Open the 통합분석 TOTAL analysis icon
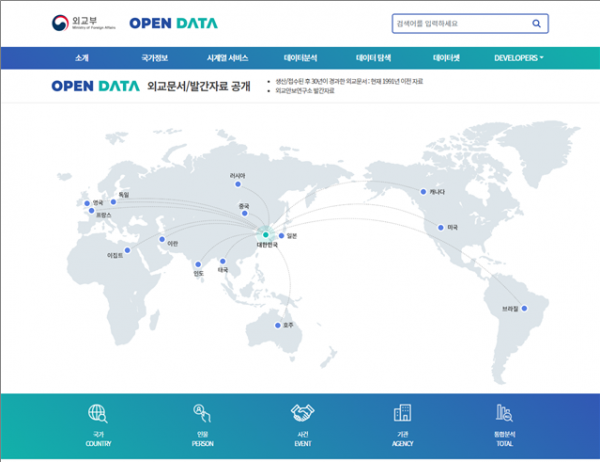 click(x=504, y=414)
